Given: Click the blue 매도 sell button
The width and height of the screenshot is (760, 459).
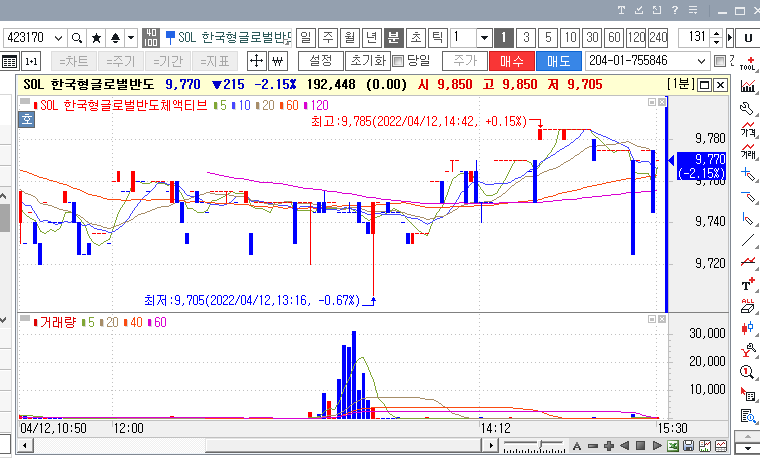Looking at the screenshot, I should point(559,61).
